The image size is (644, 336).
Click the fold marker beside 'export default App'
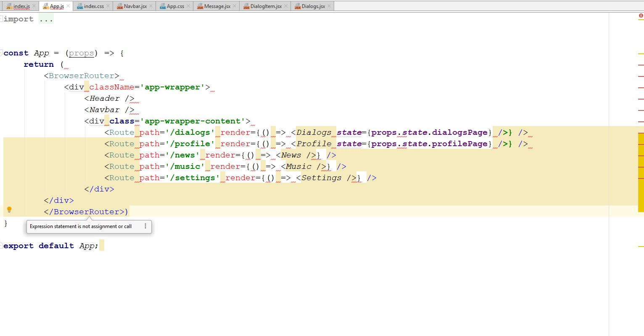click(2, 246)
